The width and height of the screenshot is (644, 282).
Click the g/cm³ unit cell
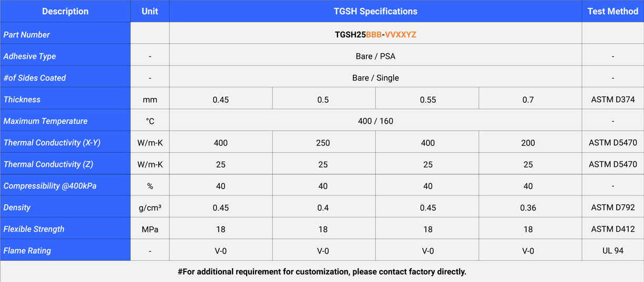coord(150,208)
